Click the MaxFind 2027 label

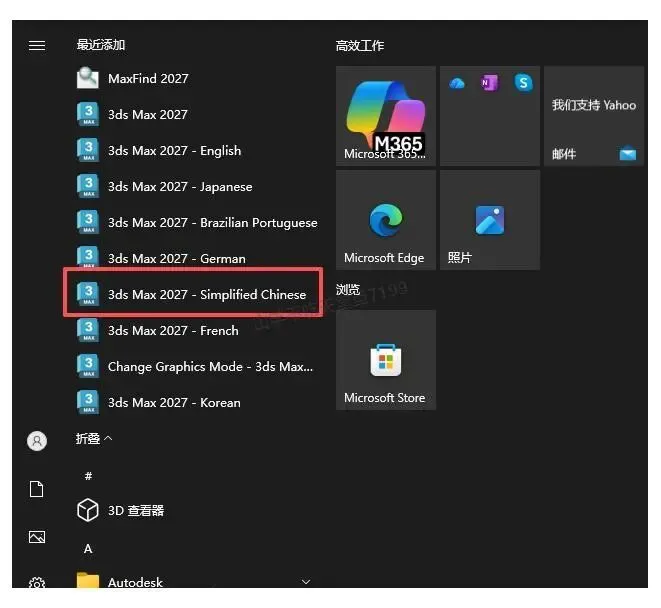coord(148,78)
